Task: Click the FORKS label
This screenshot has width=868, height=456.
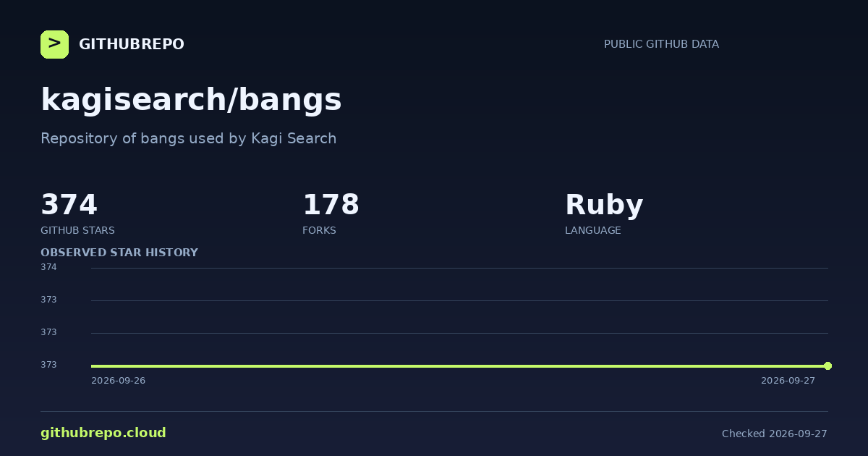Action: [x=319, y=230]
